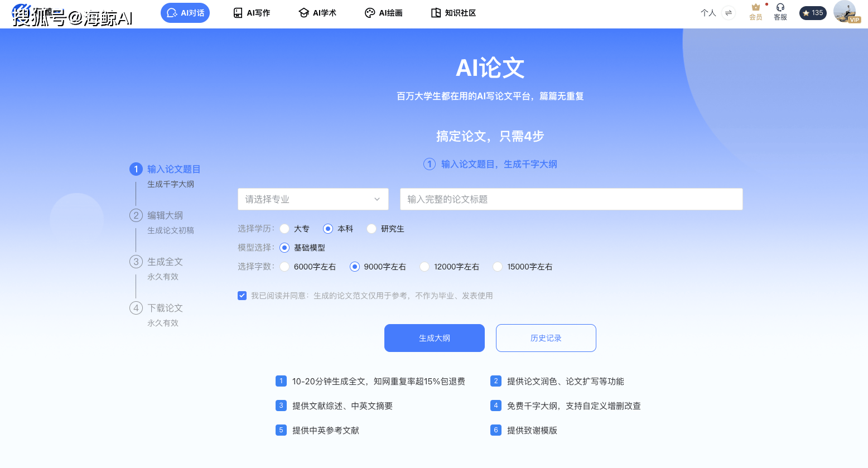Select step 2 编辑大纲 in sidebar

pos(165,215)
